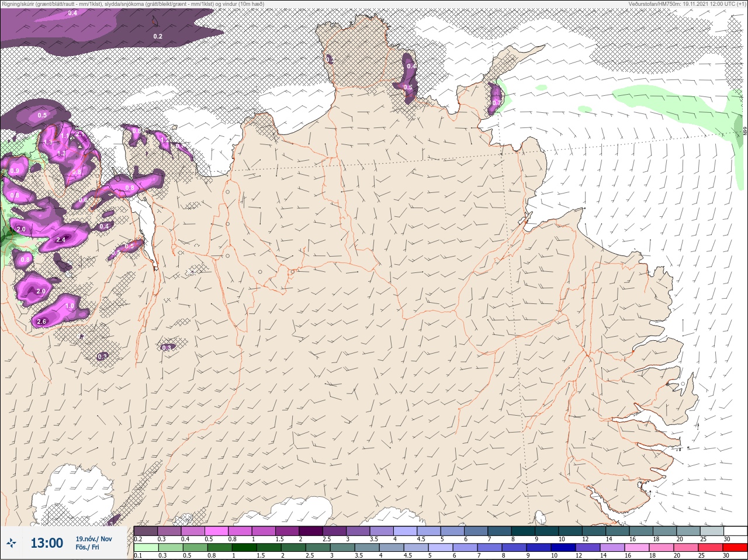Viewport: 748px width, 560px height.
Task: Select upper legend swatch between 0.2 and 0.3
Action: click(146, 531)
